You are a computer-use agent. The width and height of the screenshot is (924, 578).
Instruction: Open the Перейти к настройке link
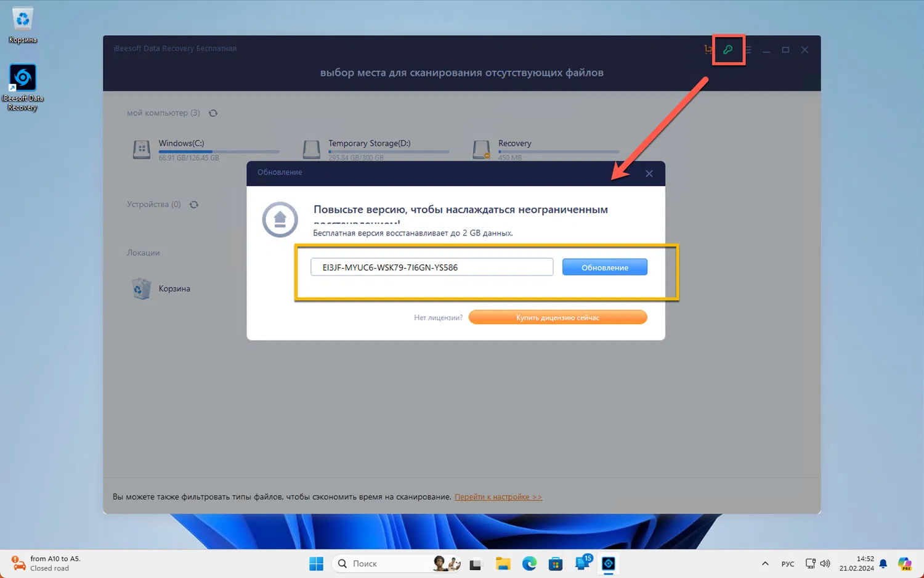tap(498, 497)
